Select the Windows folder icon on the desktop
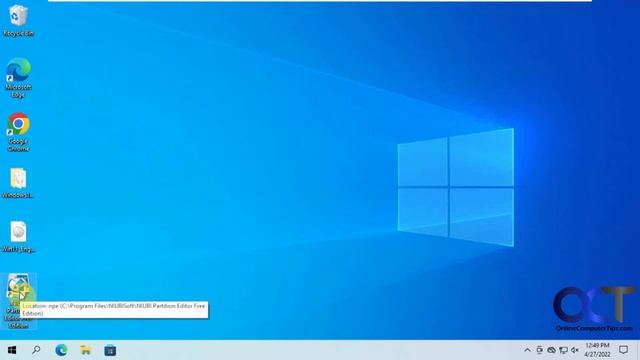Screen dimensions: 640x360 coord(18,183)
